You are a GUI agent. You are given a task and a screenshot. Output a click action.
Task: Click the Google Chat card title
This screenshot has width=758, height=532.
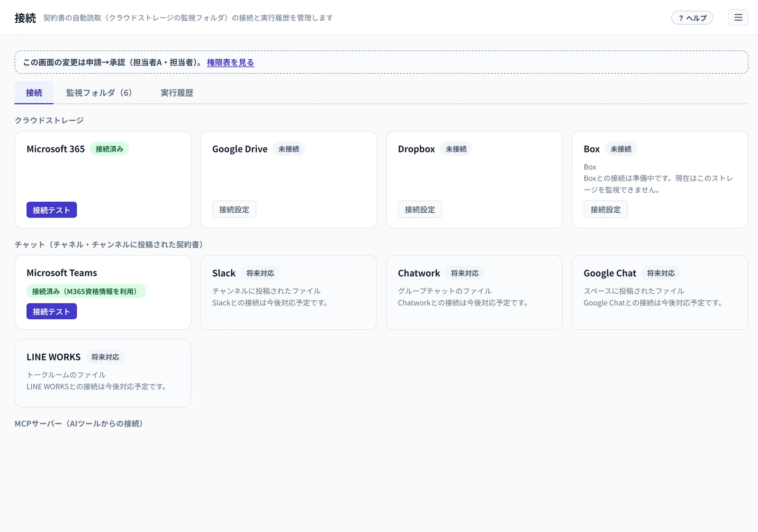coord(610,273)
